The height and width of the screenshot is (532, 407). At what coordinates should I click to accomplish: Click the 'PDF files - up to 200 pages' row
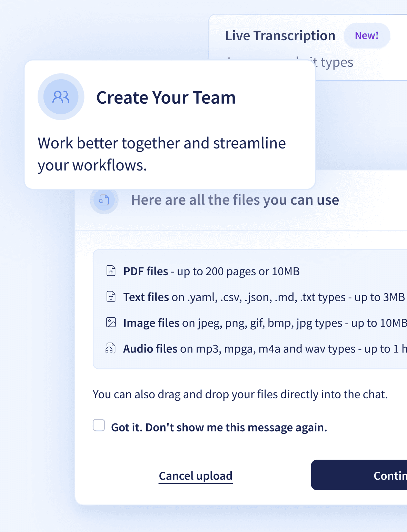coord(211,272)
